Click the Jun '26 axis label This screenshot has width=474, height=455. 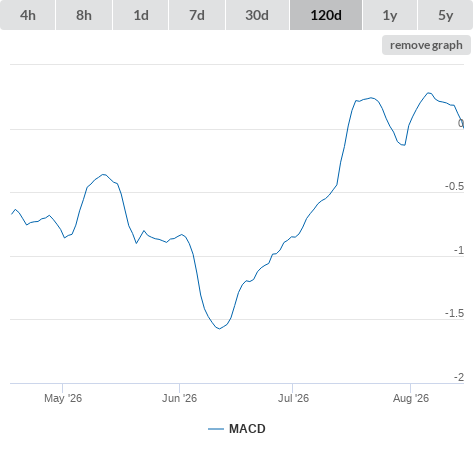point(179,398)
